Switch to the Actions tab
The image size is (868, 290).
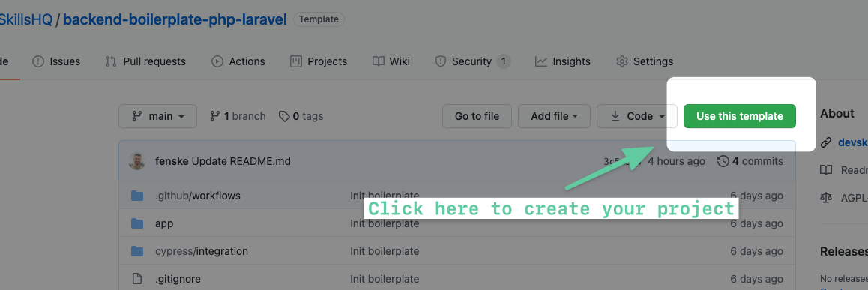click(238, 61)
